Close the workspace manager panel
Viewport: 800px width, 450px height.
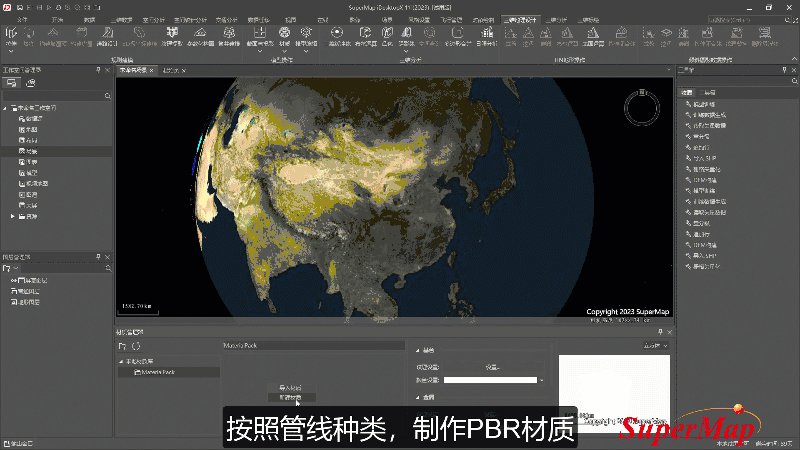click(x=108, y=70)
